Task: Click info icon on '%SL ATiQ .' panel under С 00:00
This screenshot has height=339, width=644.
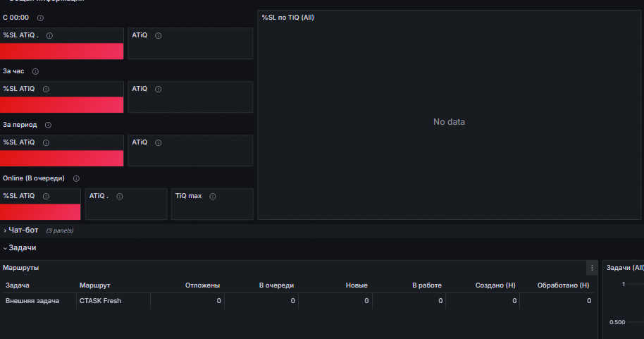Action: pos(50,36)
